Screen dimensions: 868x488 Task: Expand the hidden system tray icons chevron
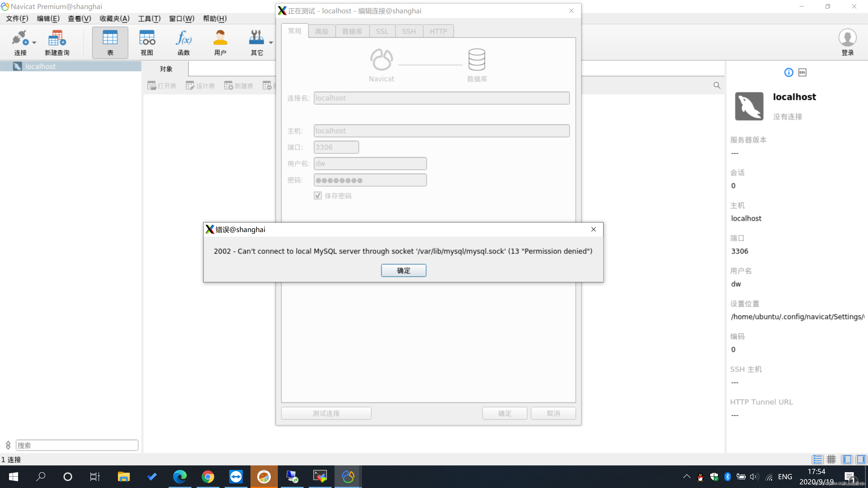687,476
